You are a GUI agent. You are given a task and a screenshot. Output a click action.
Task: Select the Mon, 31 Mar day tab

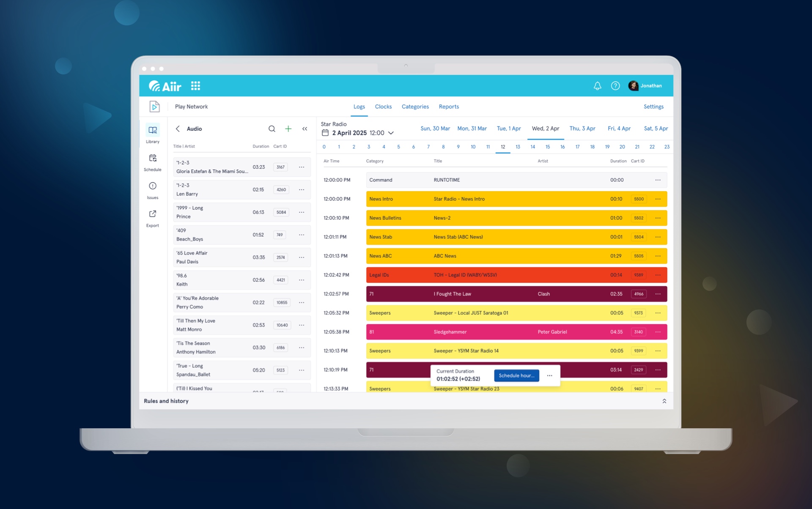tap(472, 129)
